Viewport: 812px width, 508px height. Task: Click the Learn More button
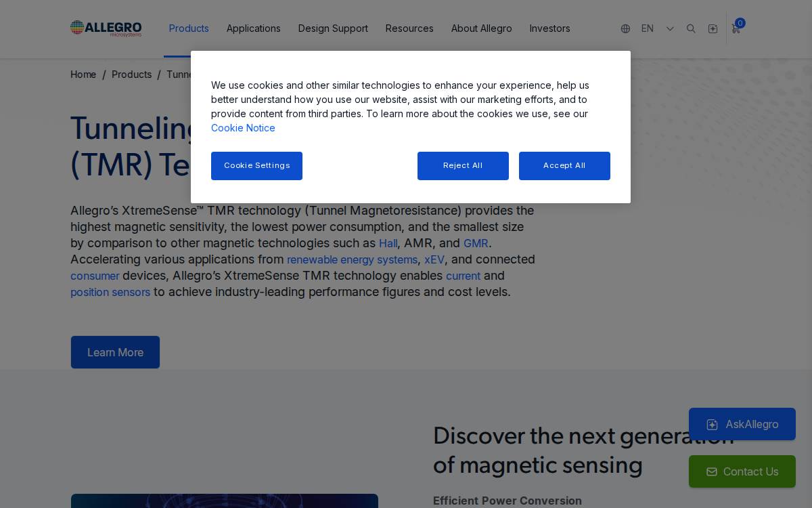pos(115,352)
